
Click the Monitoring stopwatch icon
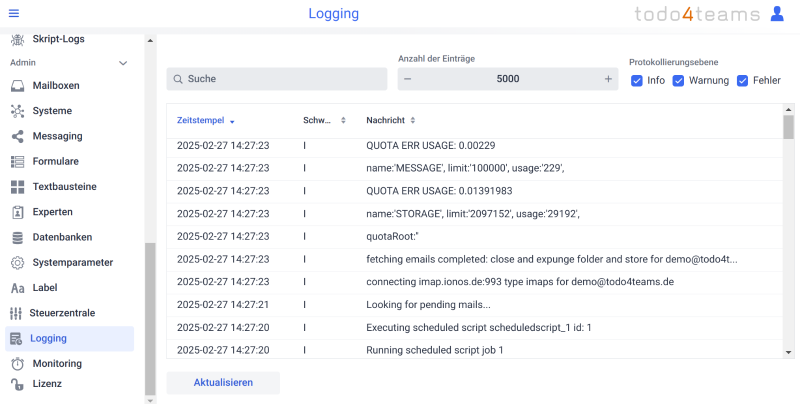[17, 364]
